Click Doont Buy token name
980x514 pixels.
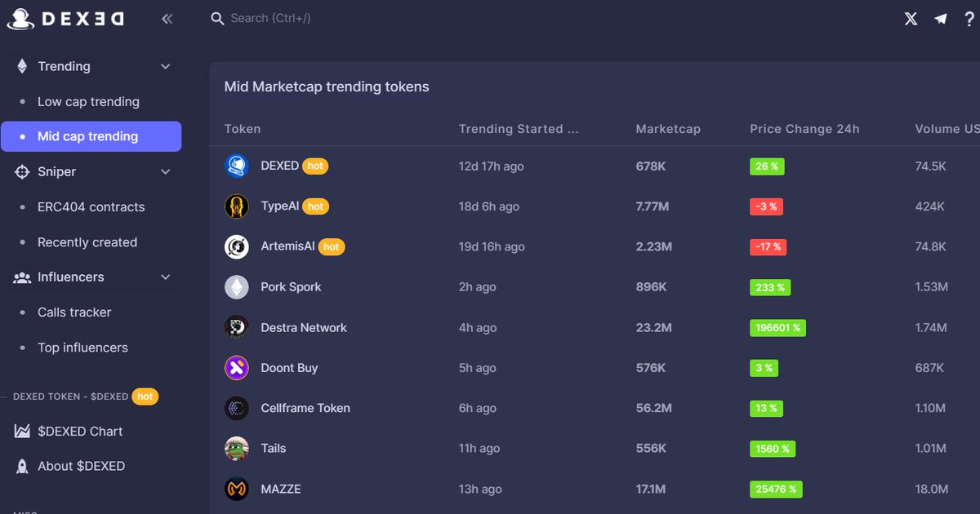tap(289, 368)
